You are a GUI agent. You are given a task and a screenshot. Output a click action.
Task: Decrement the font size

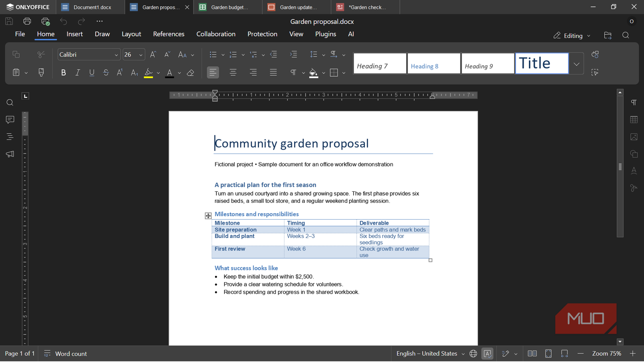click(167, 54)
